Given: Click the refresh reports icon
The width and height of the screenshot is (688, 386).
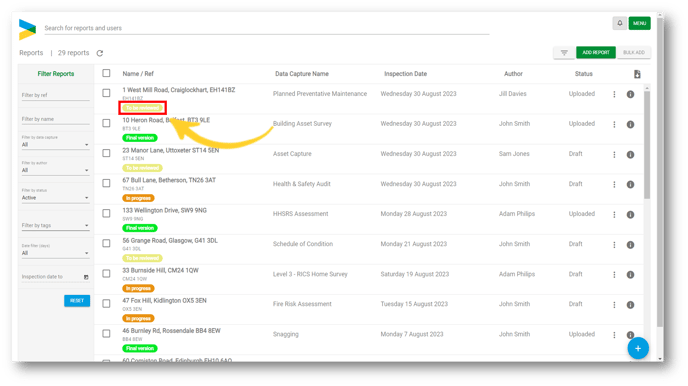Looking at the screenshot, I should 100,53.
